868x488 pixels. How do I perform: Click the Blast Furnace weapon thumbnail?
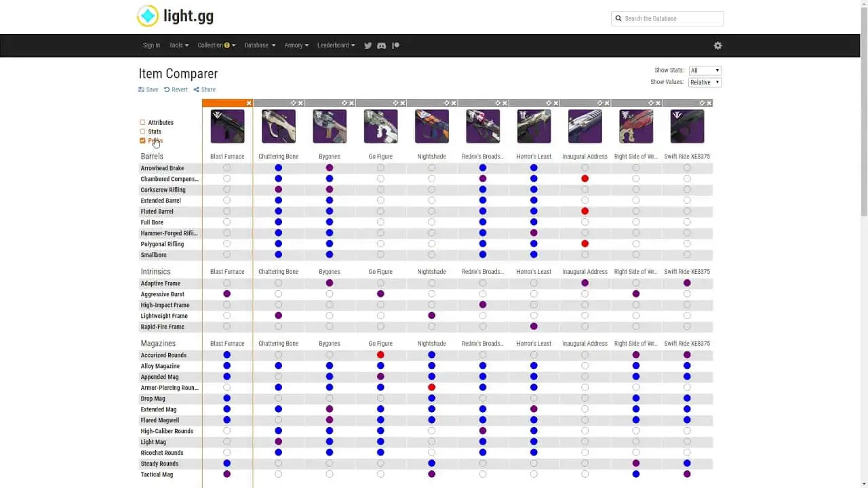click(x=227, y=126)
